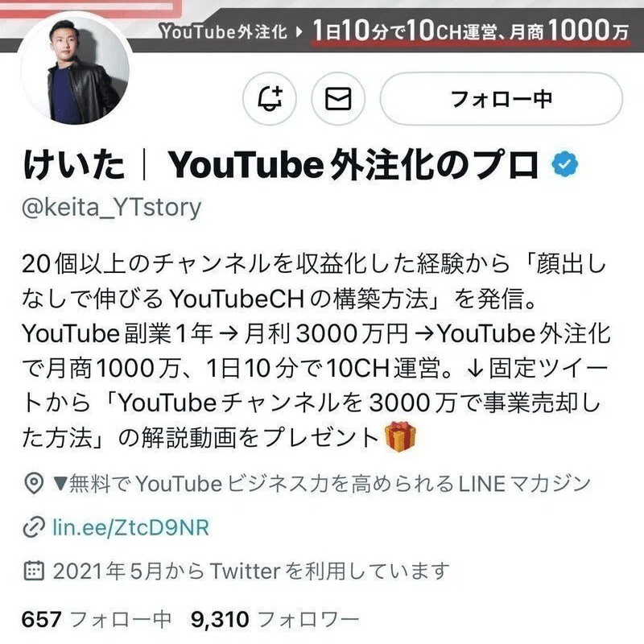Tap the フォロー中 following button
Screen dimensions: 644x644
pos(501,98)
